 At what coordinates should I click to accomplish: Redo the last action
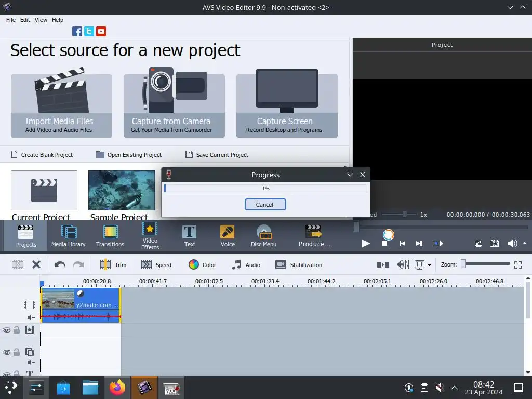click(x=78, y=264)
